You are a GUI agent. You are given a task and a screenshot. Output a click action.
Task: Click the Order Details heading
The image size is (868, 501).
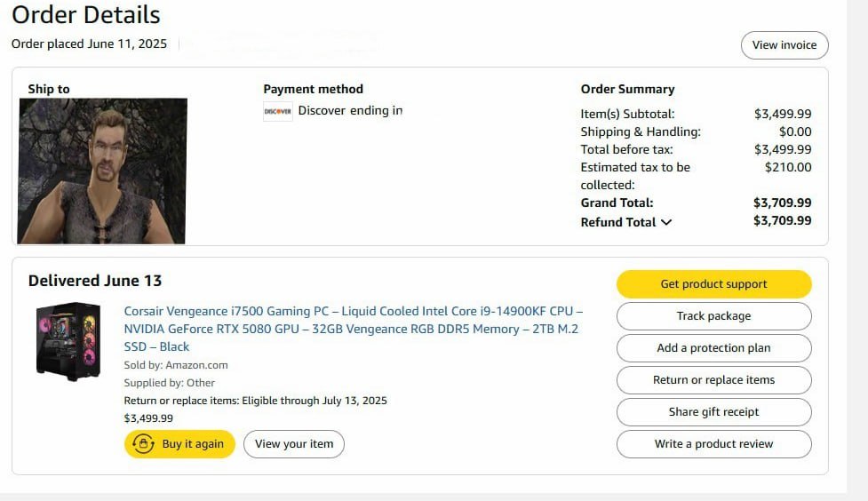pyautogui.click(x=86, y=15)
